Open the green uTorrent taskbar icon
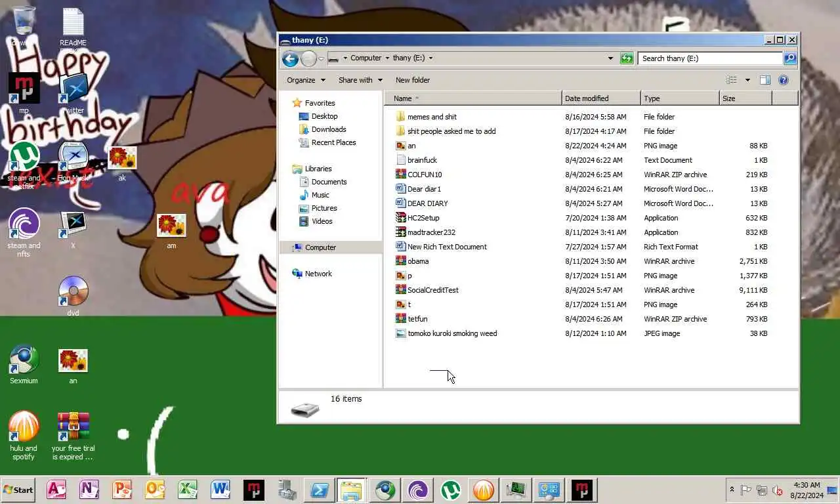840x504 pixels. 450,490
